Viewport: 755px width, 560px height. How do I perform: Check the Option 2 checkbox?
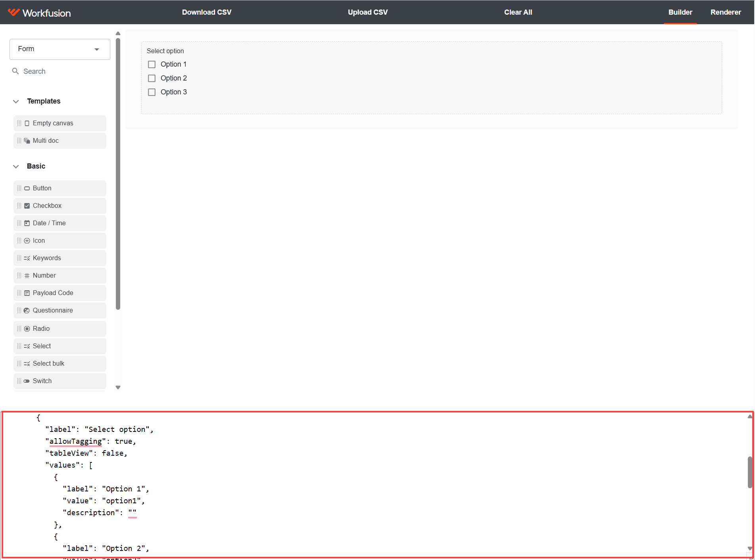(152, 78)
